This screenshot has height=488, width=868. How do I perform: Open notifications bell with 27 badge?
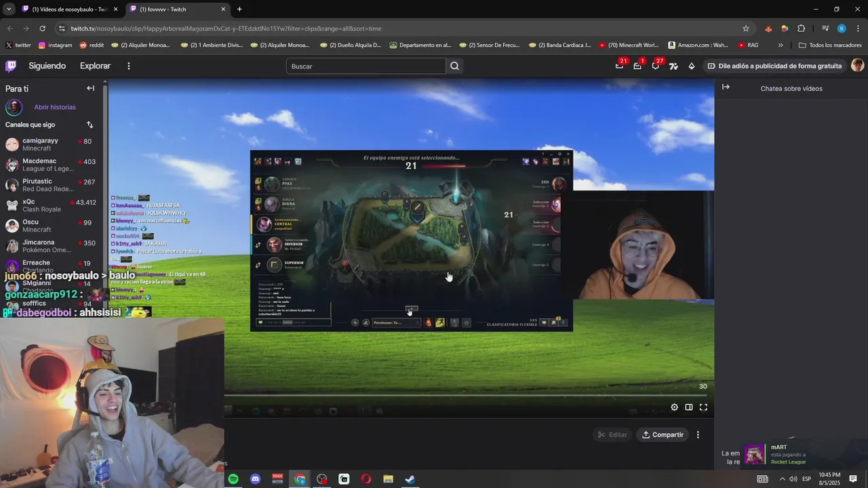[656, 66]
